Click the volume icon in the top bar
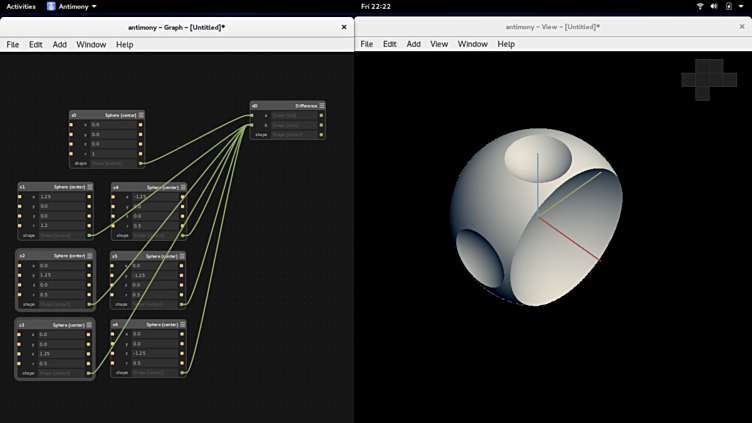The width and height of the screenshot is (752, 423). pos(714,6)
